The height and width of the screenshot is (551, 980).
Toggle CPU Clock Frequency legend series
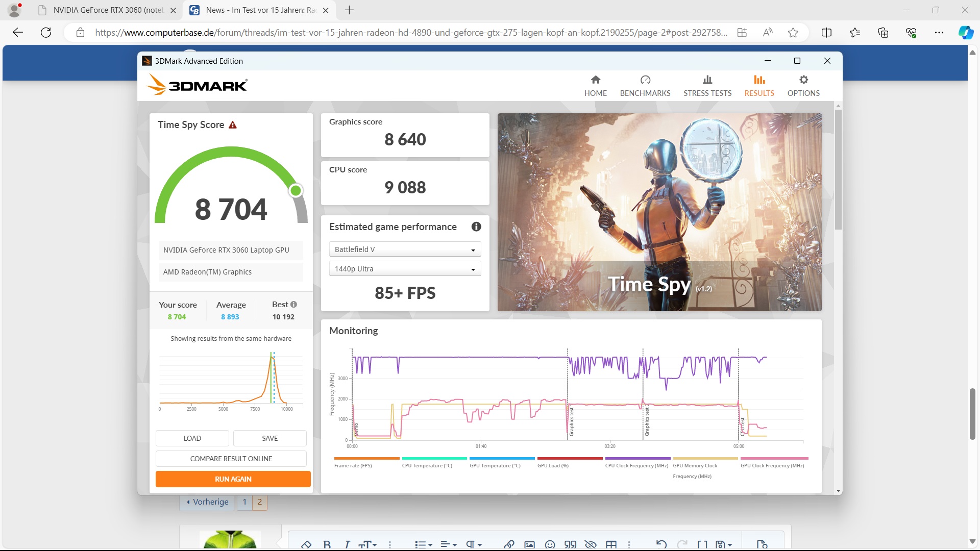[636, 465]
